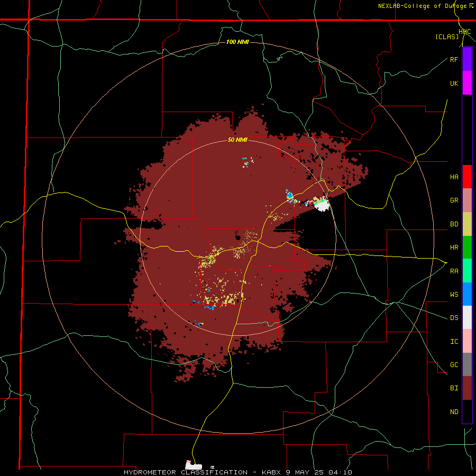The width and height of the screenshot is (476, 476).
Task: Click the BD yellow legend swatch
Action: point(467,224)
